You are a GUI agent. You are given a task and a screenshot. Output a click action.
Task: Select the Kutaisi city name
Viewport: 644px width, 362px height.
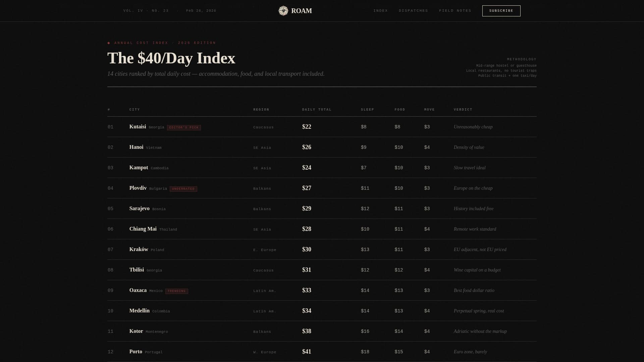click(138, 127)
